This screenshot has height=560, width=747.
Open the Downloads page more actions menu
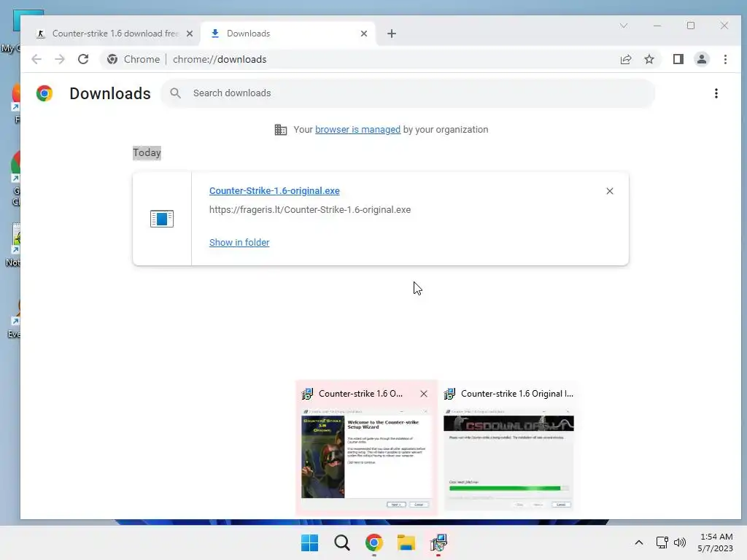[716, 93]
